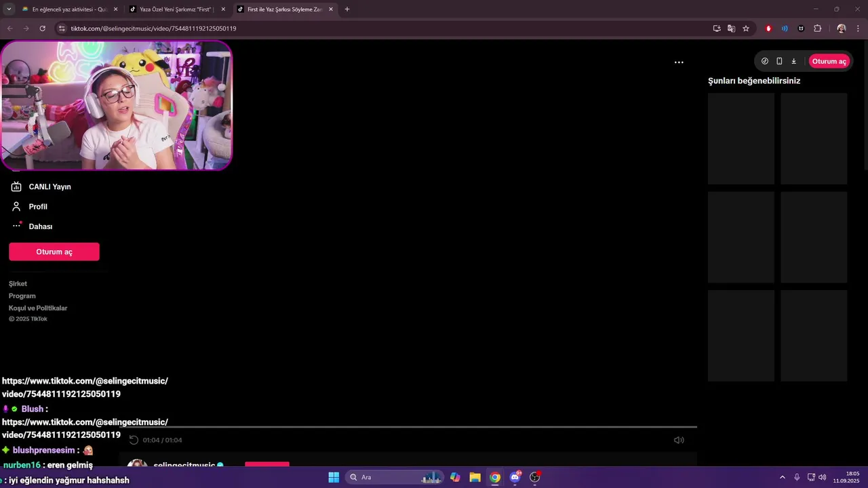Viewport: 868px width, 488px height.
Task: Open OBS Studio from taskbar
Action: click(x=535, y=477)
